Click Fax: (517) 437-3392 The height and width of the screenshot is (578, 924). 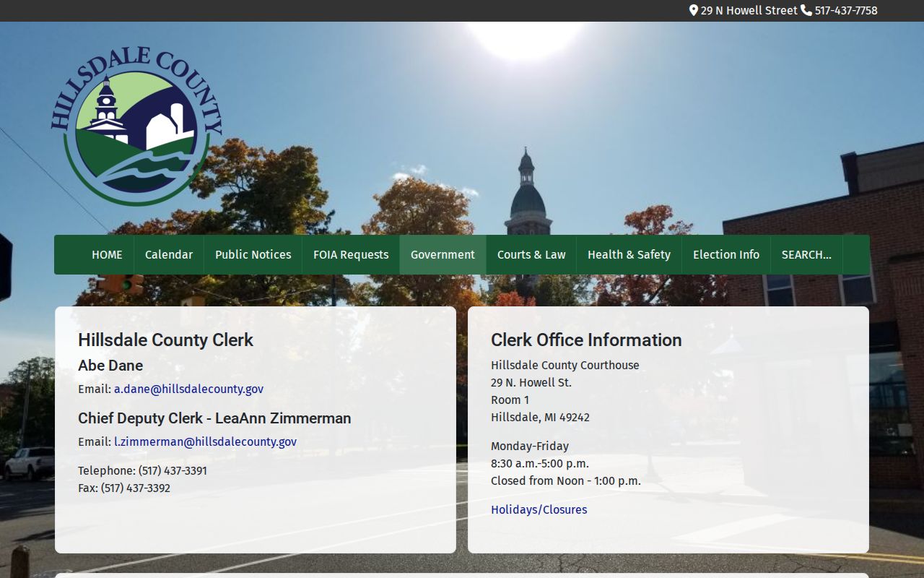click(124, 488)
